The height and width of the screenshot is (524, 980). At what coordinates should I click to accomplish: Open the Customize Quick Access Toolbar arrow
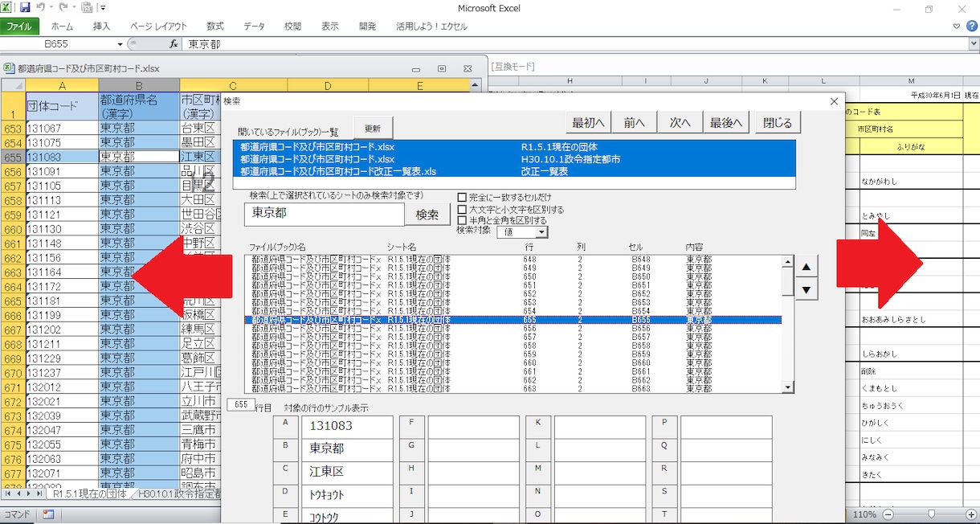point(104,8)
